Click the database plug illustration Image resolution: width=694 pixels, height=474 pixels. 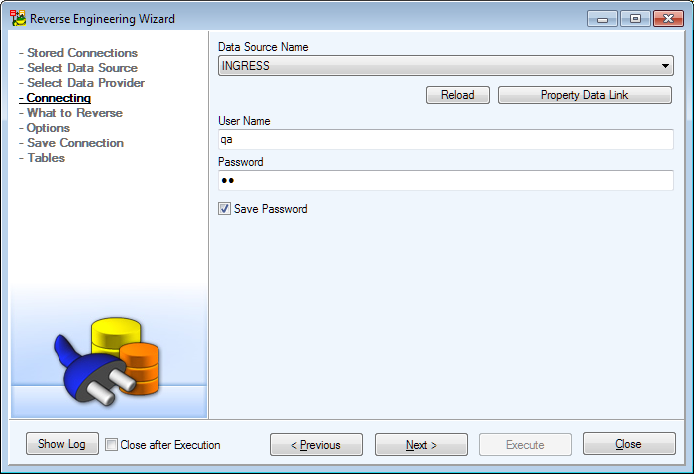106,361
